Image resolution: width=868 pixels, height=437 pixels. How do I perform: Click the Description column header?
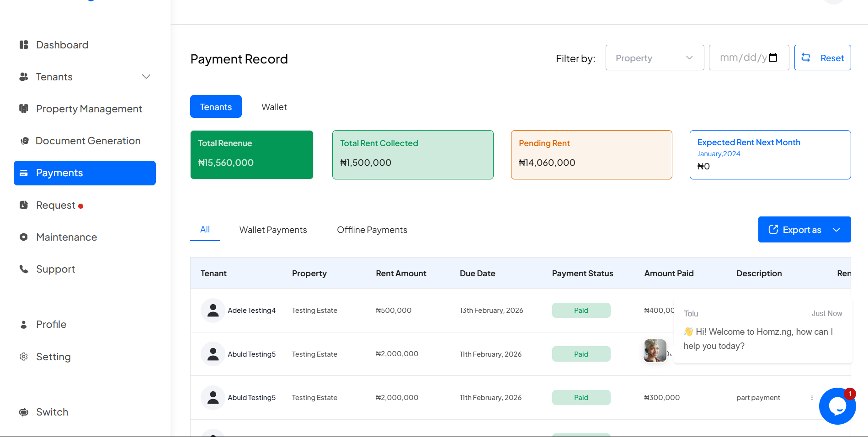tap(759, 274)
